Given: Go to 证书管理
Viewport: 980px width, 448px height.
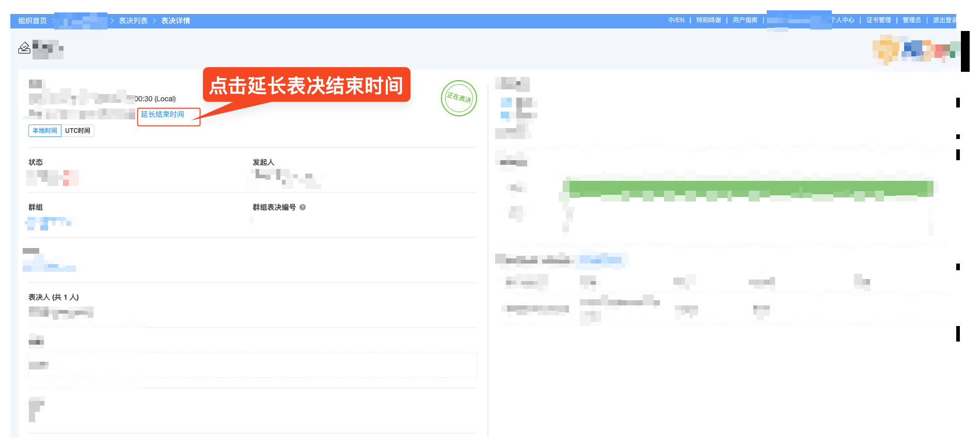Looking at the screenshot, I should 879,20.
